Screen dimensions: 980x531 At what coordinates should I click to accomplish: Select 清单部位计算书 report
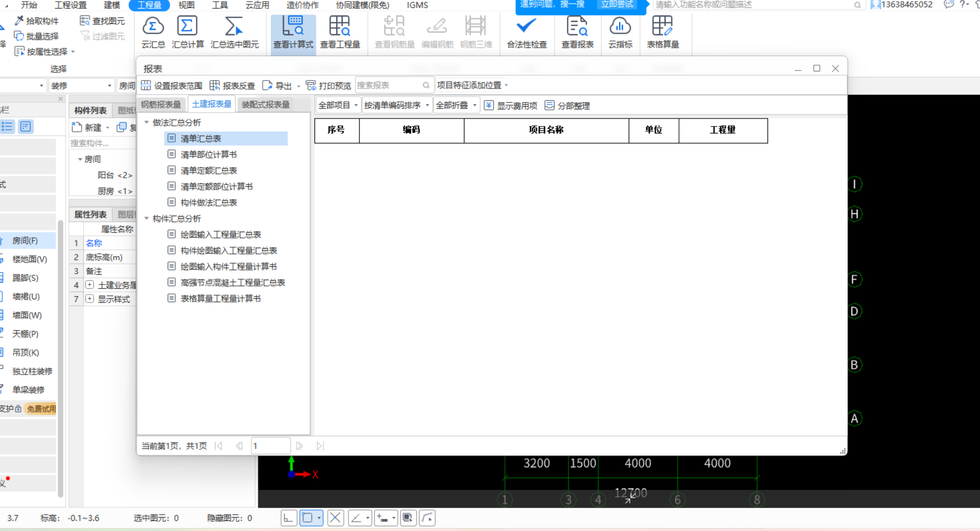208,154
